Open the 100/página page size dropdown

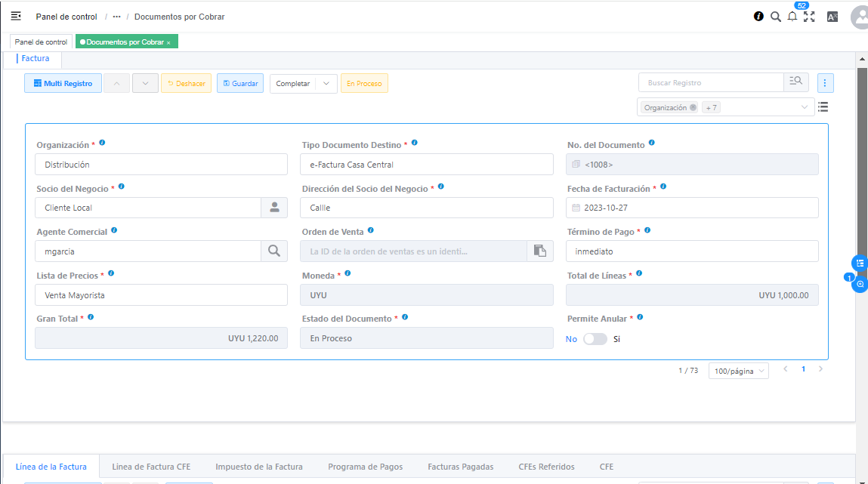738,371
